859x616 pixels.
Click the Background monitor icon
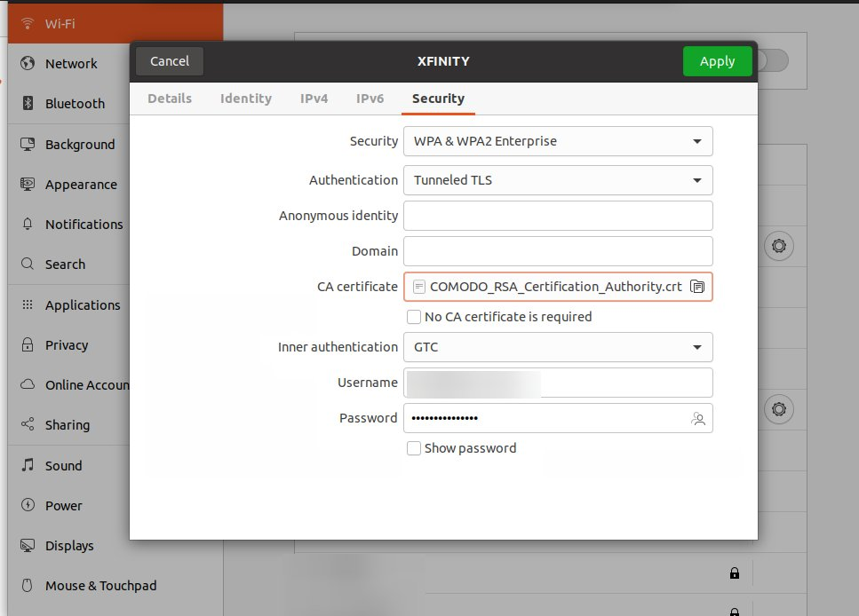coord(28,144)
